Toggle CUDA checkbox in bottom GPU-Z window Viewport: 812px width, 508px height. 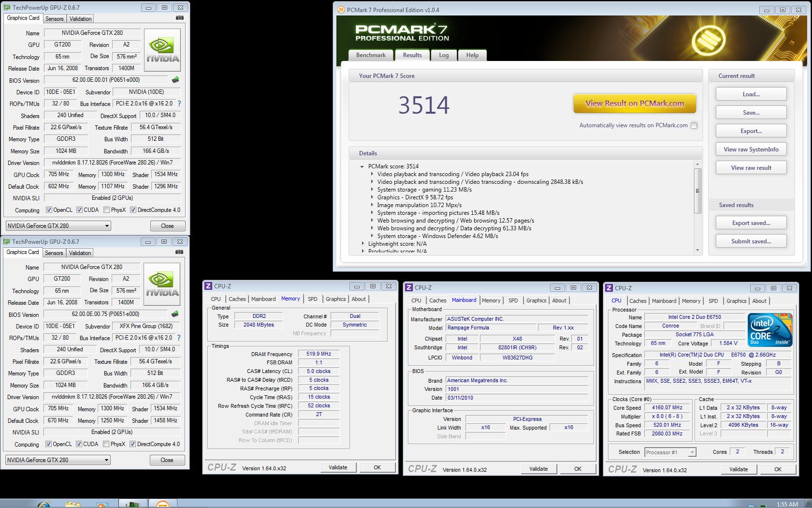coord(79,444)
